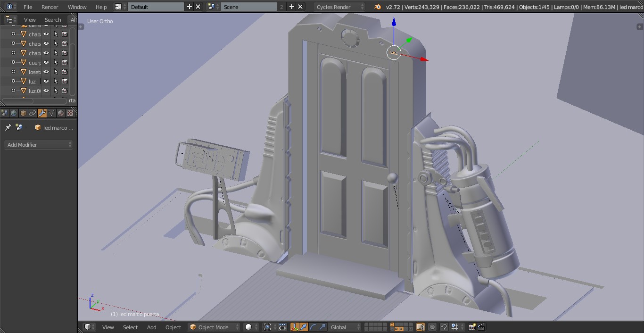Toggle proportional editing button
Viewport: 644px width, 333px height.
(432, 327)
